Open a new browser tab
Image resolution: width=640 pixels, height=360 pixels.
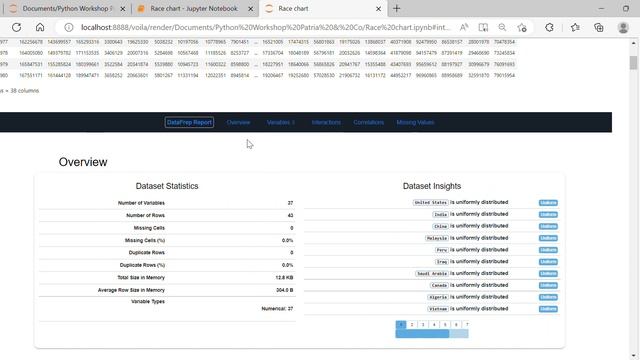tap(397, 9)
